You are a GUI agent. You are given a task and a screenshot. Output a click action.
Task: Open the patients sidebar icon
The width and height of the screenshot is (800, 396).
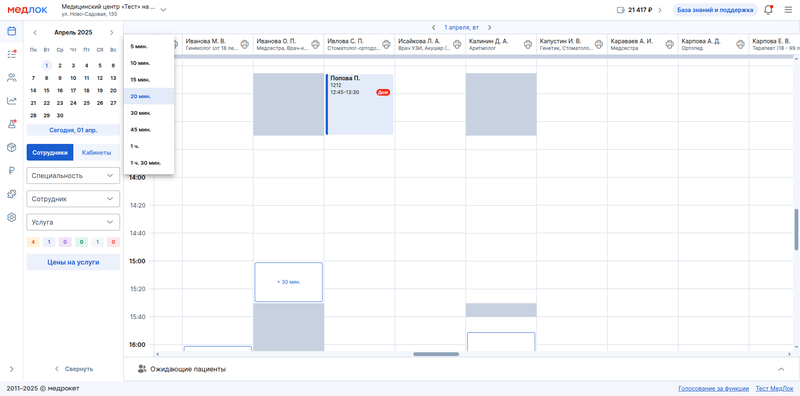click(x=11, y=78)
